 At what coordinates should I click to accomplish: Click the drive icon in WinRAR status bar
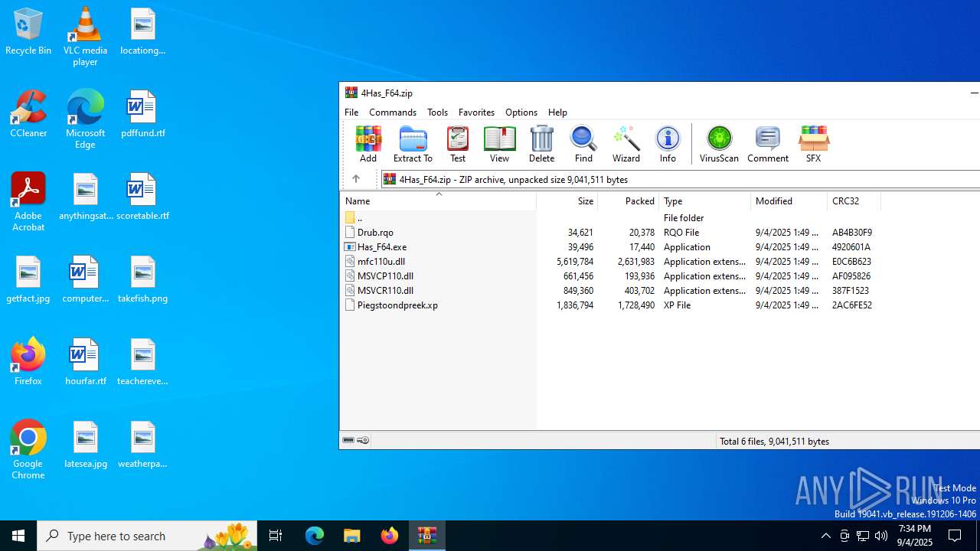point(348,440)
